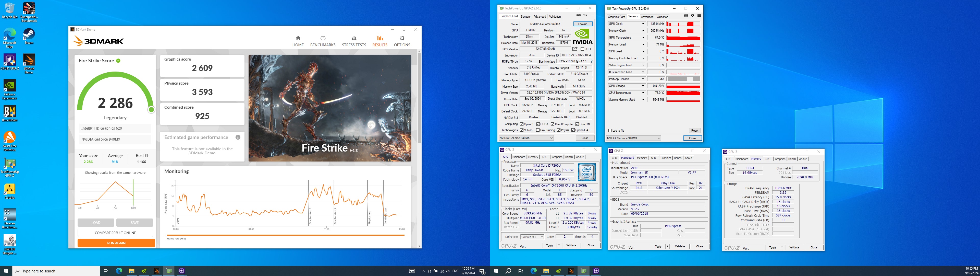Viewport: 980px width, 276px height.
Task: Open Socket #1 selection dropdown in CPU-Z
Action: click(x=532, y=237)
